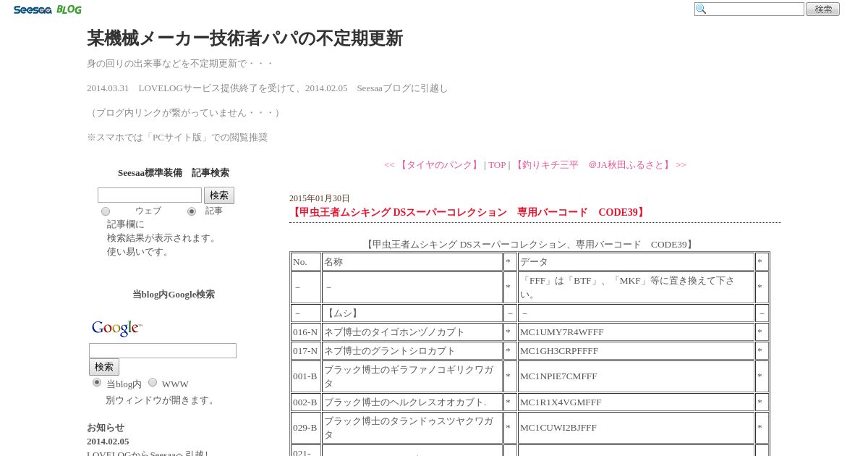
Task: Click row name ブラック博士のヘルクレスオオカブト
Action: tap(412, 402)
